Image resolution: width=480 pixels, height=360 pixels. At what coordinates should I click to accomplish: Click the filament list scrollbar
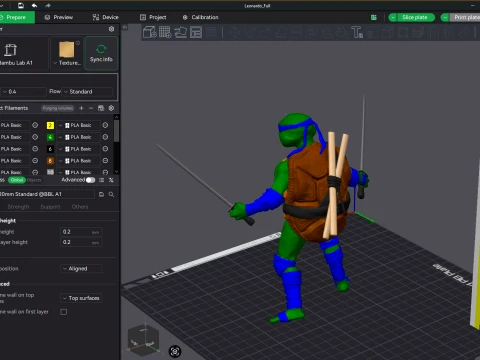tap(116, 131)
